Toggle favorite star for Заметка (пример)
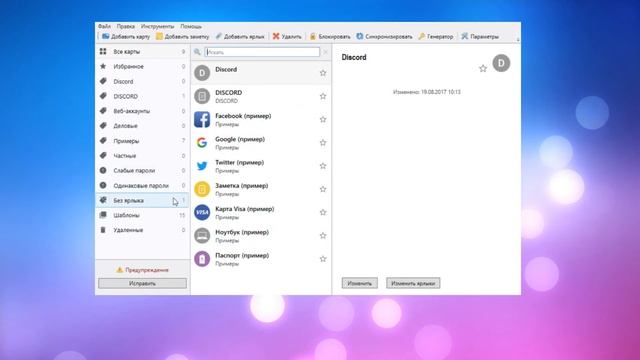Screen dimensions: 640x360 tap(323, 189)
